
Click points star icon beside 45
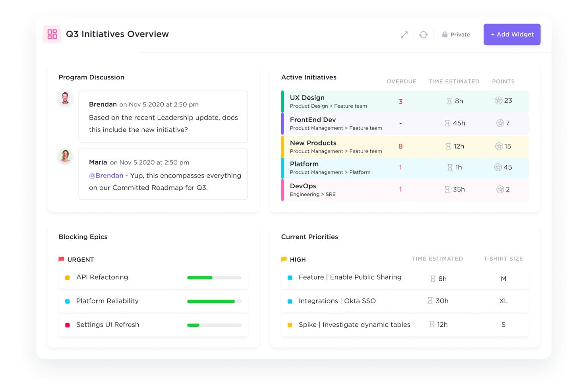tap(498, 167)
